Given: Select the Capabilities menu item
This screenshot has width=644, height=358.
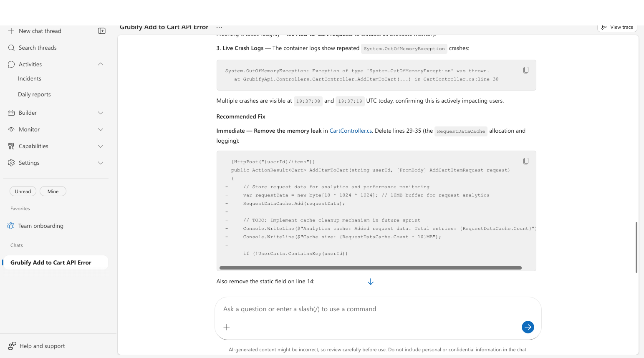Looking at the screenshot, I should (x=56, y=146).
